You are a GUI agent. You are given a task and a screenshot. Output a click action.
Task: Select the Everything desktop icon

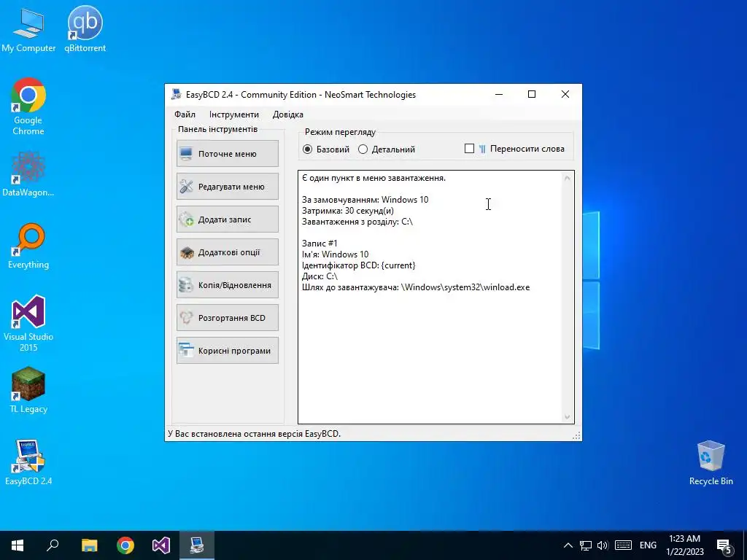point(28,246)
